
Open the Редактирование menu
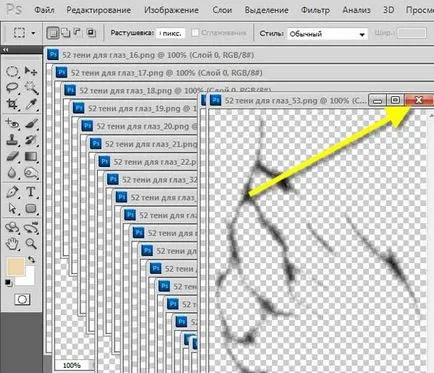99,10
